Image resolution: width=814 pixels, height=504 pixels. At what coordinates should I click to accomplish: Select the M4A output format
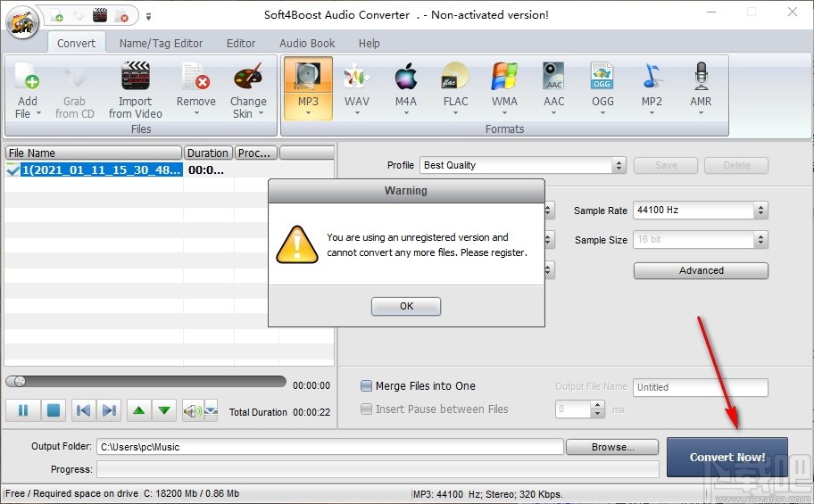(406, 88)
